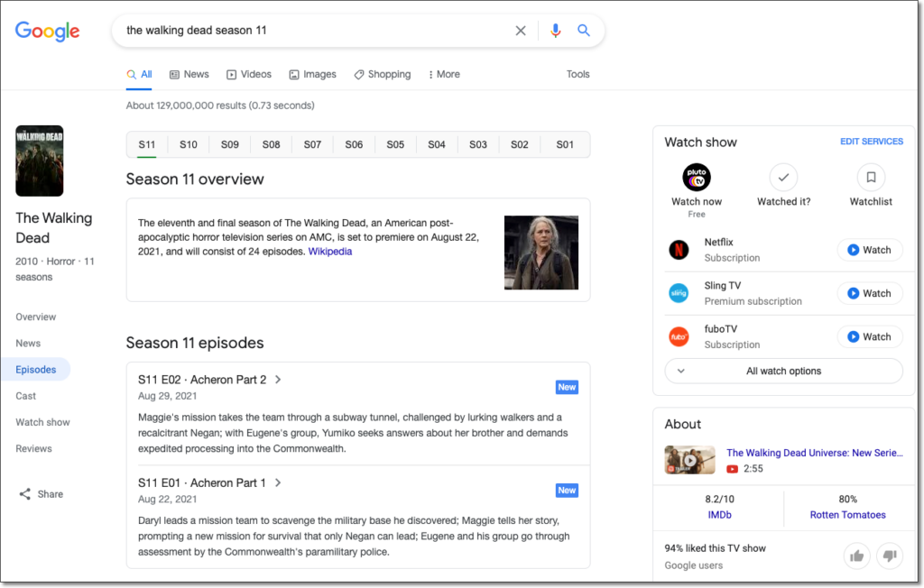Click 'Aug 22, 2021' episode date
Image resolution: width=924 pixels, height=588 pixels.
point(167,499)
